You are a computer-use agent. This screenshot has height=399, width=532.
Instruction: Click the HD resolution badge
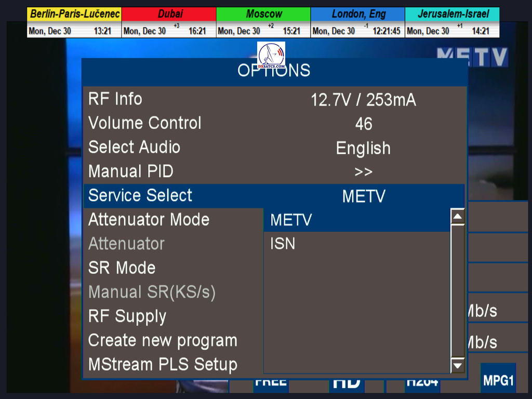(347, 383)
